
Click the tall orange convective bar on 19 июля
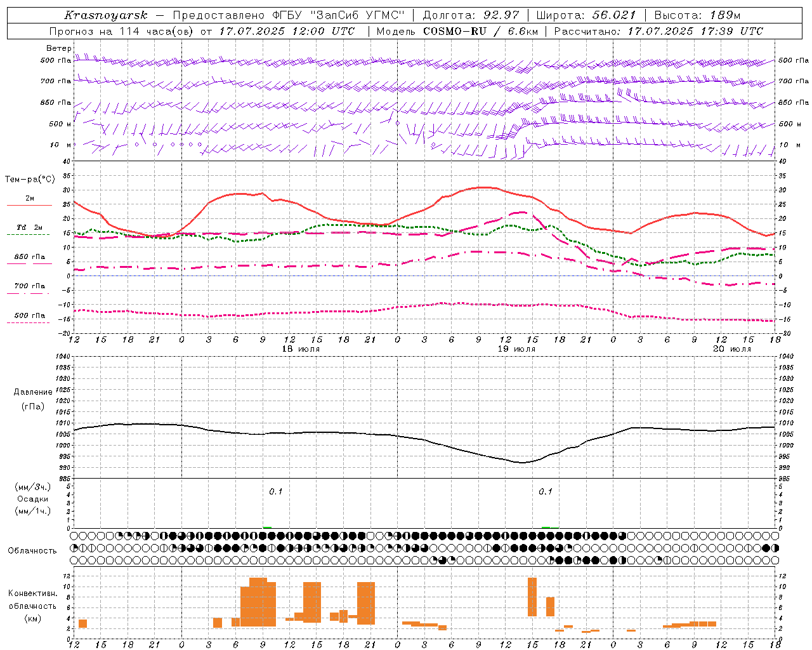532,597
